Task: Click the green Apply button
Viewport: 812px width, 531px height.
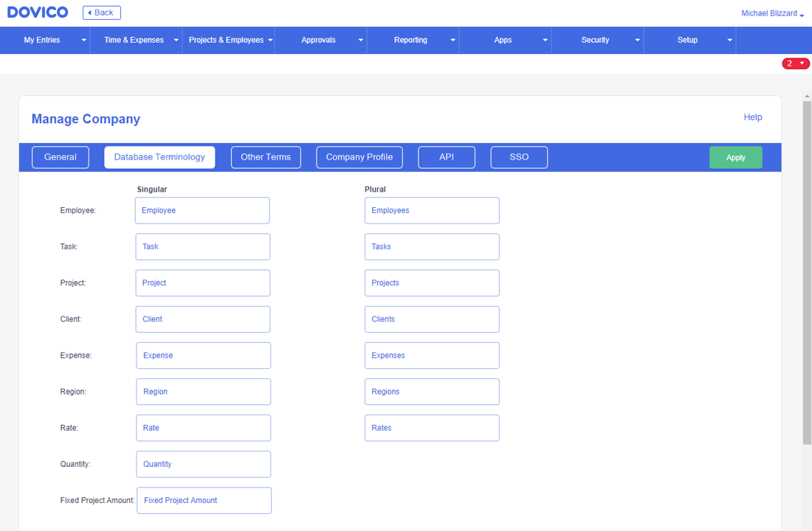Action: coord(735,157)
